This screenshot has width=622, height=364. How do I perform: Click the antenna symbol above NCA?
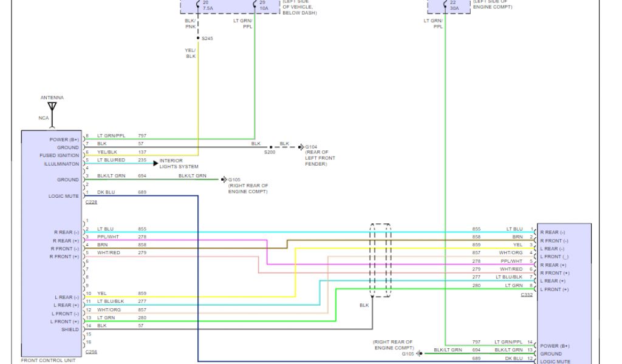[52, 107]
